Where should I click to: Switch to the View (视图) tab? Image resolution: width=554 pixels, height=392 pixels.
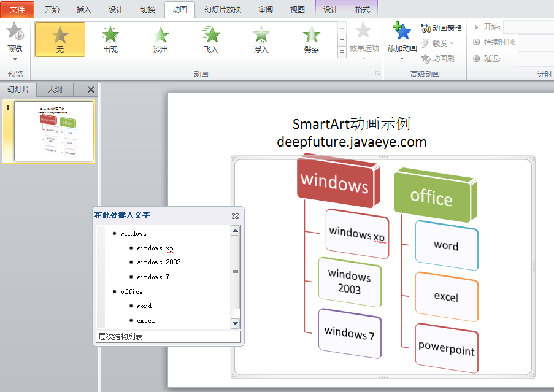tap(298, 10)
